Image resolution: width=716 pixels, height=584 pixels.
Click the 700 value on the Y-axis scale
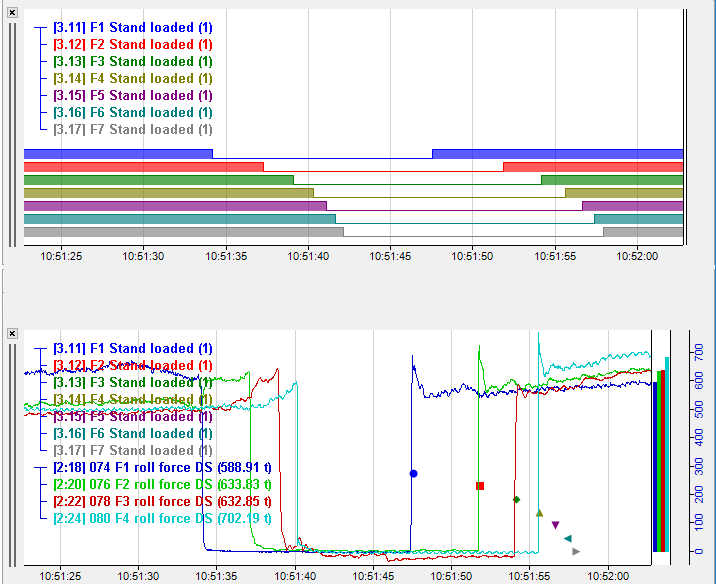[x=700, y=353]
